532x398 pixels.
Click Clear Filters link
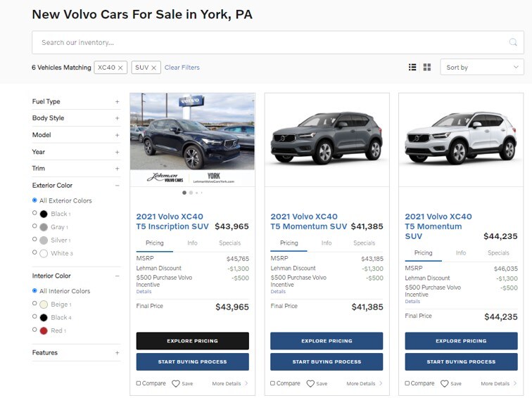(x=182, y=67)
